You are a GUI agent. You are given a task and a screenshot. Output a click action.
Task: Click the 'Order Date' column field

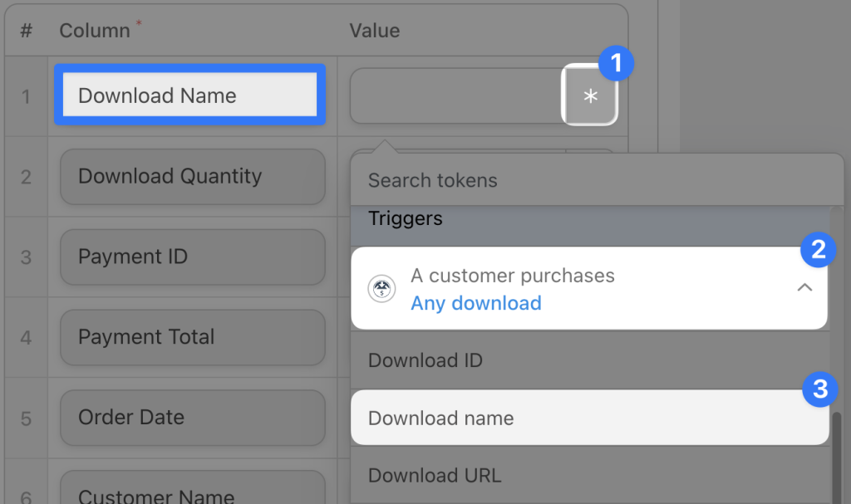(x=192, y=418)
